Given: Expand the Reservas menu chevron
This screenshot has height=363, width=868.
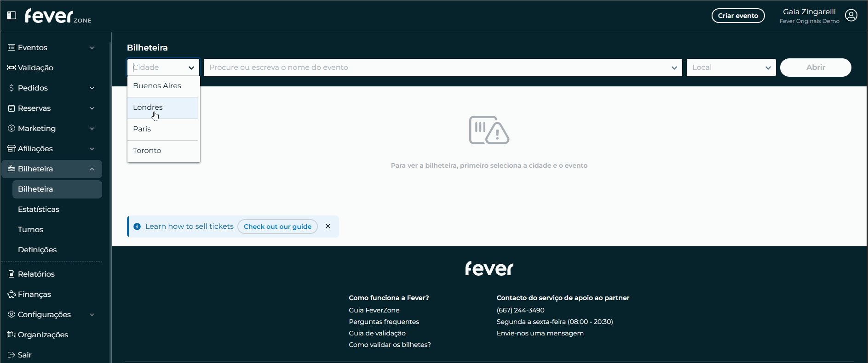Looking at the screenshot, I should click(x=92, y=108).
